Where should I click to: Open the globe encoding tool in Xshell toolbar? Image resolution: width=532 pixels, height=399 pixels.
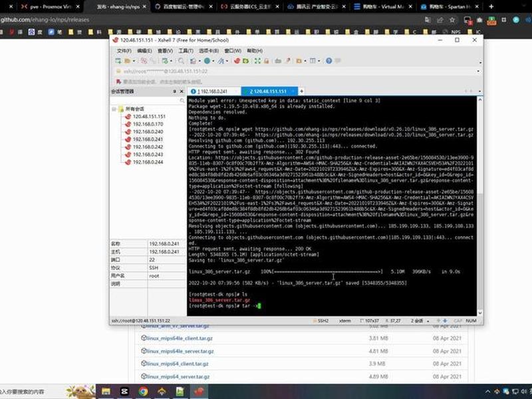[207, 61]
